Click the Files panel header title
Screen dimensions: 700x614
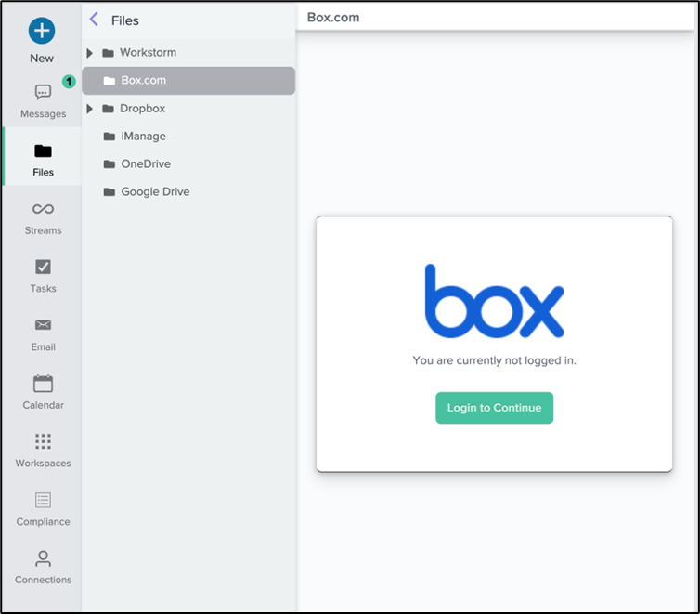125,20
